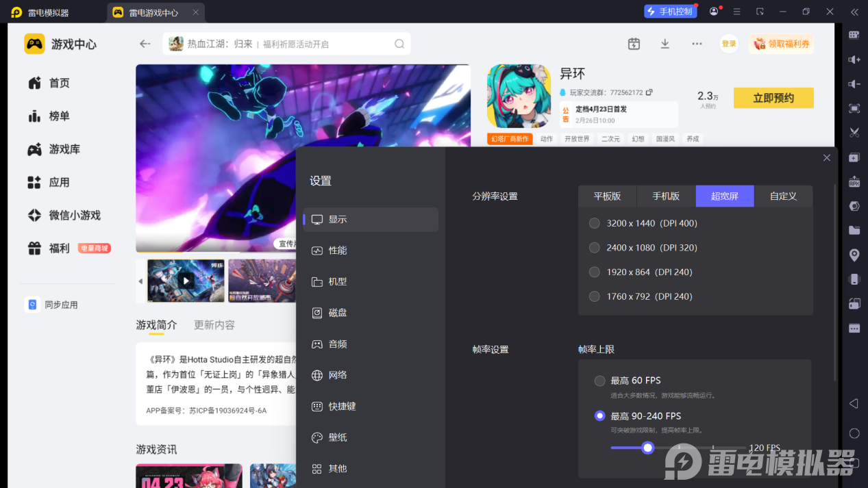Select the volume down icon on right toolbar
The height and width of the screenshot is (488, 868).
point(854,84)
